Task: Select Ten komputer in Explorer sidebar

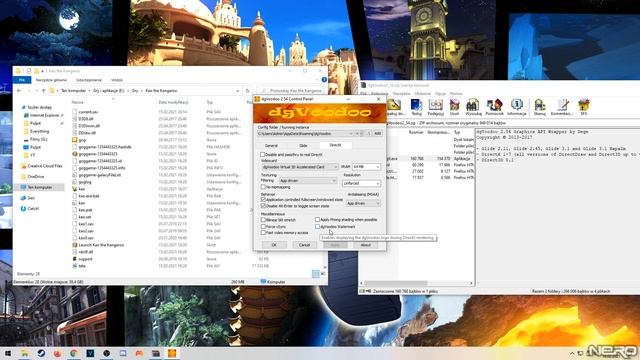Action: [x=40, y=187]
